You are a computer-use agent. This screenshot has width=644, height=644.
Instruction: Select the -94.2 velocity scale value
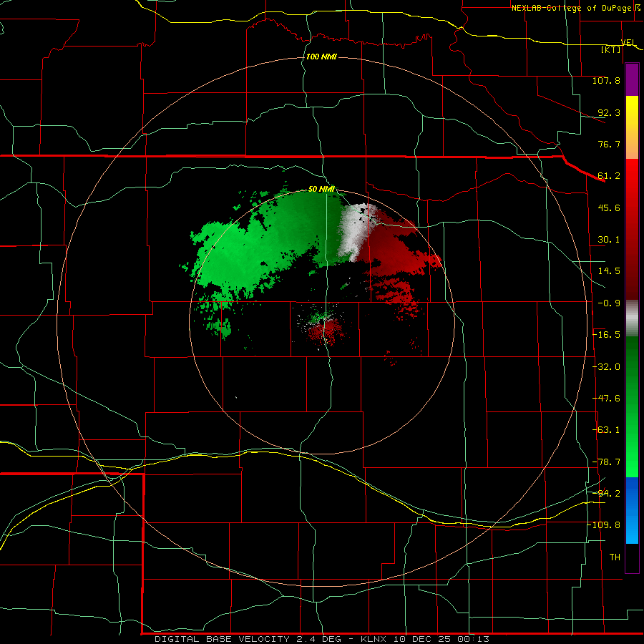tap(607, 493)
